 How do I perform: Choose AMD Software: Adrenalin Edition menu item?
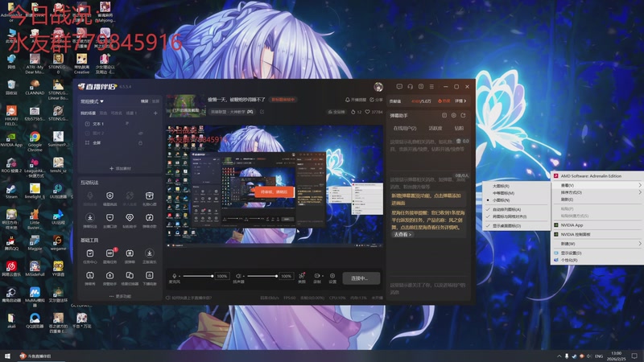(597, 175)
